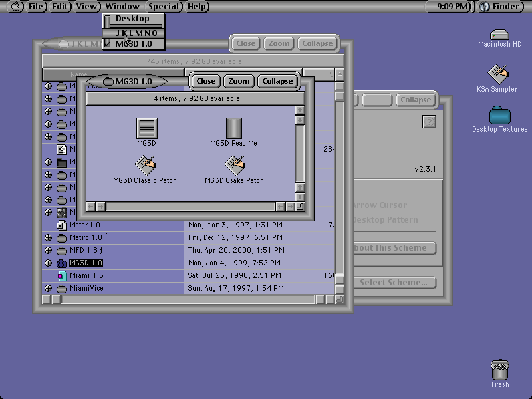Open the MG3D Read Me document icon
Screen dimensions: 532x399
click(234, 128)
